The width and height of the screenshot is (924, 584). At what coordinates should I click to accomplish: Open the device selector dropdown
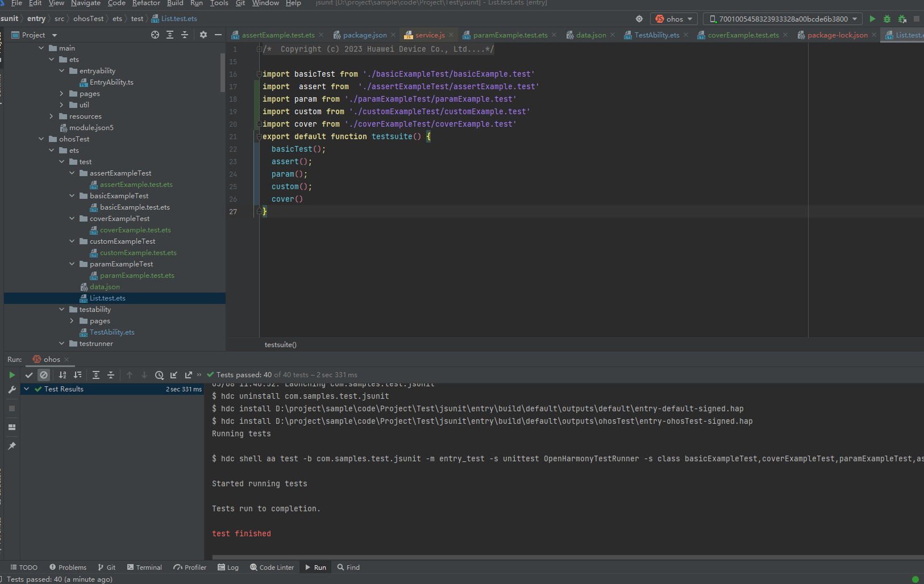pos(783,19)
